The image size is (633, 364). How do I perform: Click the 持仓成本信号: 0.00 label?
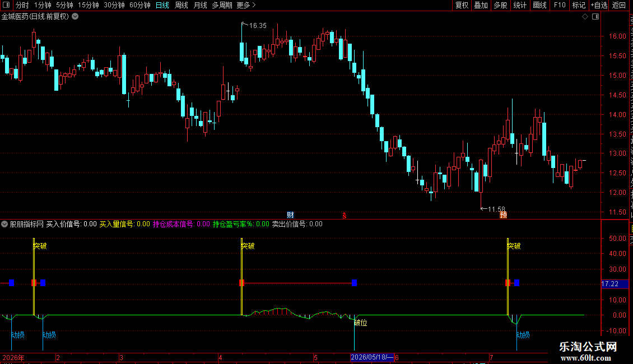point(181,224)
